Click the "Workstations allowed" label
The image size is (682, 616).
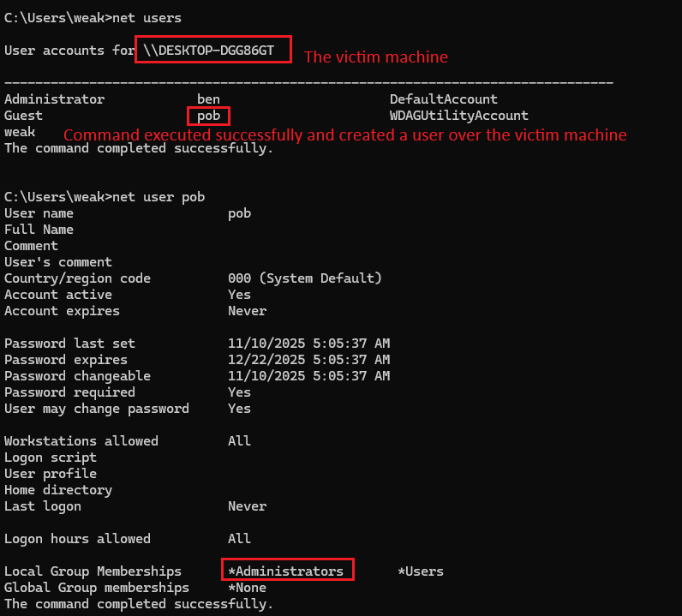pos(81,441)
